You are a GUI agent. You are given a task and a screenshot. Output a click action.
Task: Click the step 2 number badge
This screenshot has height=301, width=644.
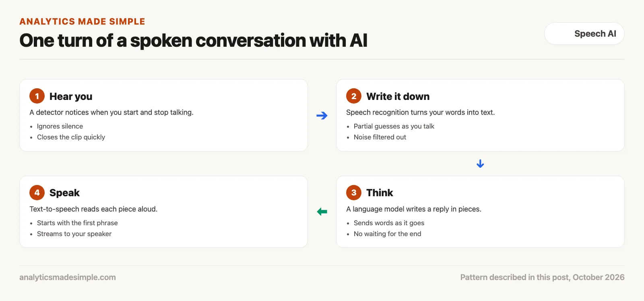pyautogui.click(x=354, y=96)
